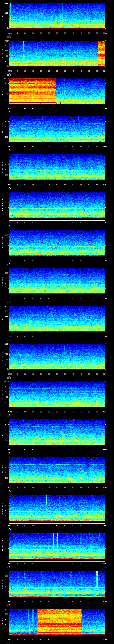This screenshot has width=114, height=644.
Task: Select the red noise onset ending the 3:30:00 spectrogram
Action: [x=101, y=53]
